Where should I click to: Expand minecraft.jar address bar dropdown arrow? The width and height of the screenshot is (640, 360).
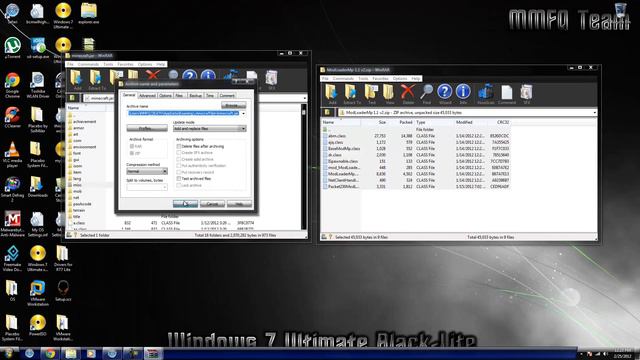pyautogui.click(x=304, y=98)
